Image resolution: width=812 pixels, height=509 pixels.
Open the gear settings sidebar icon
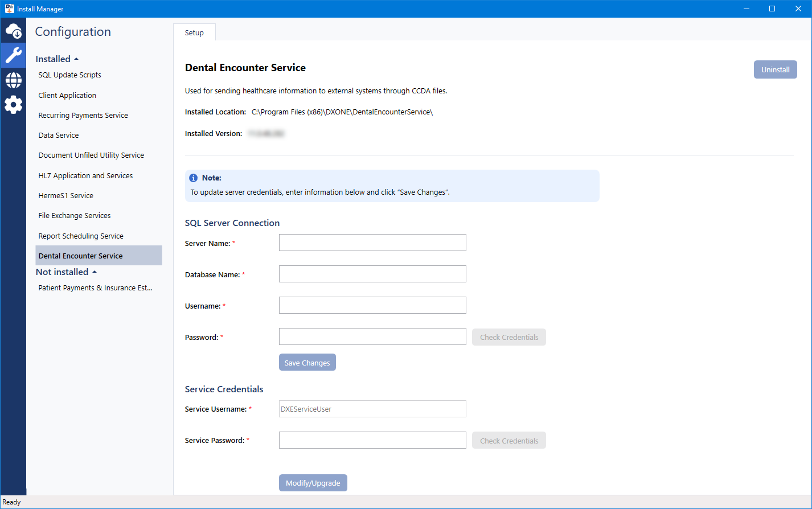click(x=13, y=105)
